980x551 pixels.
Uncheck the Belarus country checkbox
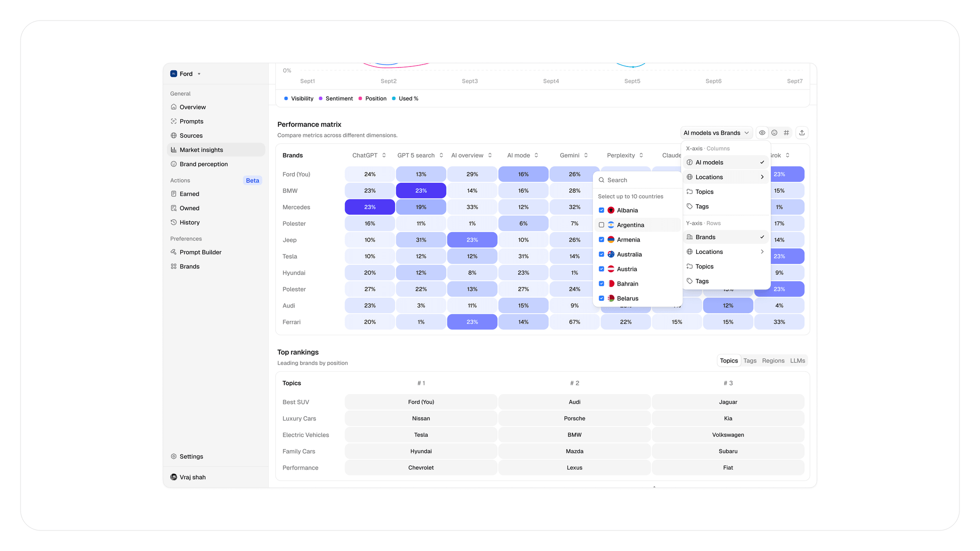tap(601, 298)
